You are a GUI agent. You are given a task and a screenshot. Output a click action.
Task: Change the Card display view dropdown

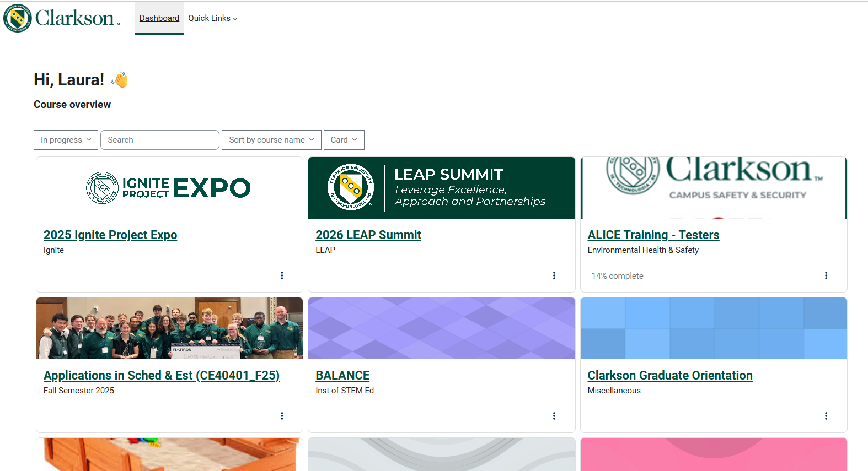tap(344, 140)
